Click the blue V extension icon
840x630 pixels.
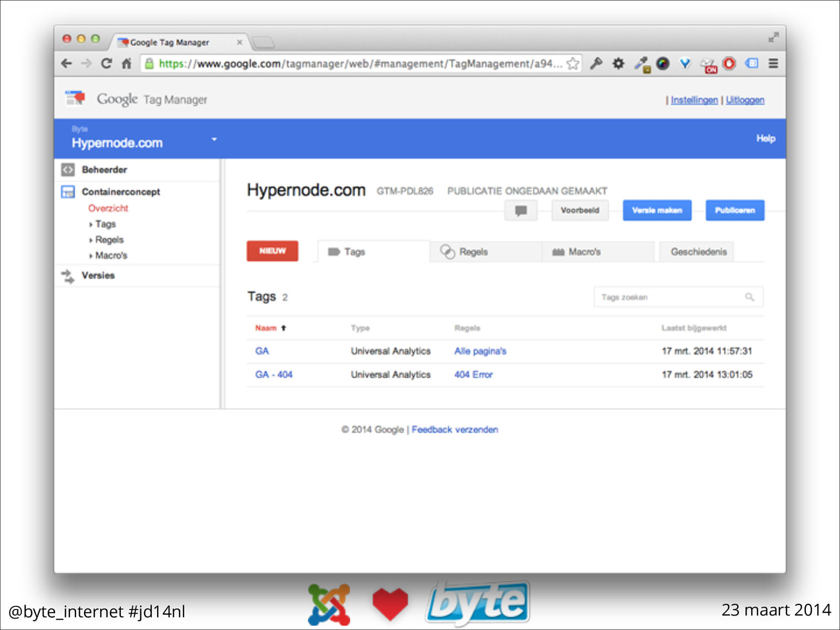[x=685, y=64]
